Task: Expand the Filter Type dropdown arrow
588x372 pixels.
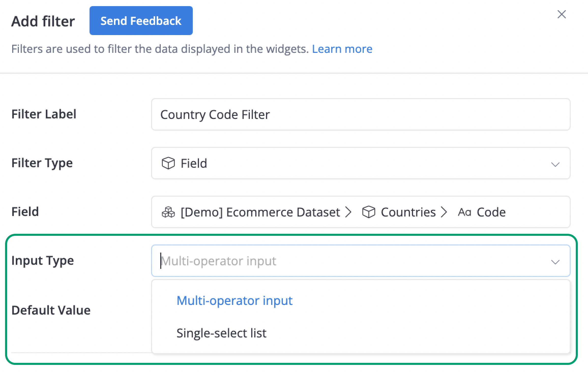Action: click(x=555, y=164)
